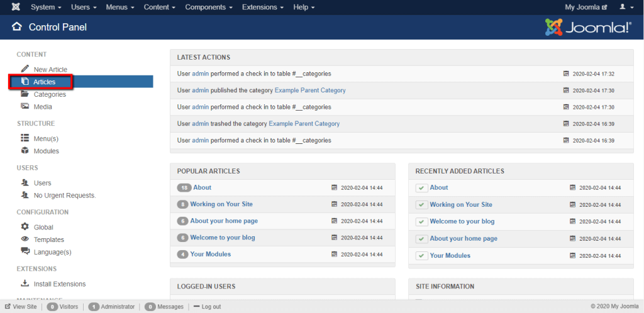Expand the Content dropdown menu
644x313 pixels.
coord(160,7)
